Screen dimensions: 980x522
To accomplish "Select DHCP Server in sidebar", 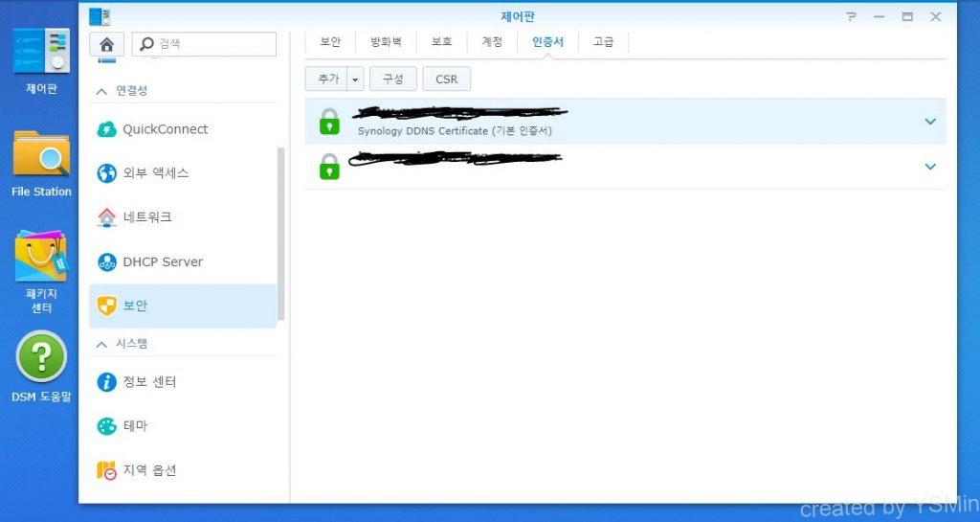I will [163, 261].
